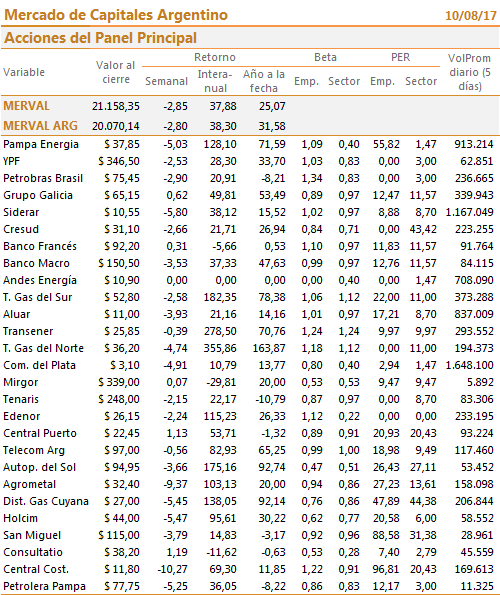
Task: Click the Valor al cierre column header
Action: pyautogui.click(x=116, y=72)
